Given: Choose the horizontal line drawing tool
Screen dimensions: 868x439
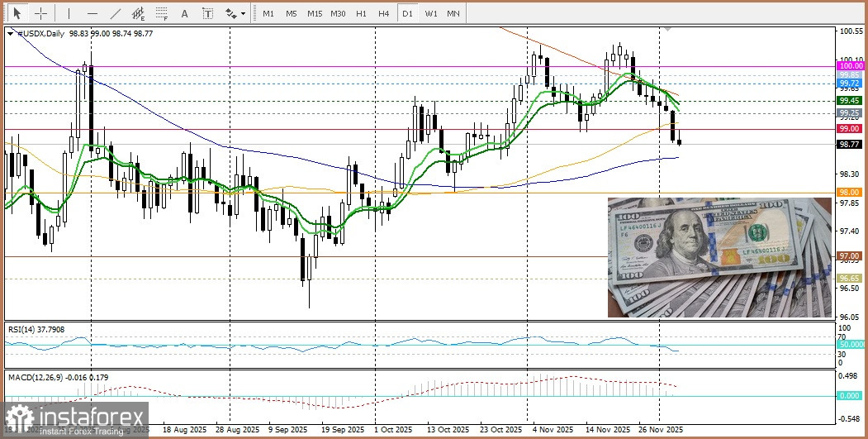Looking at the screenshot, I should click(x=92, y=13).
